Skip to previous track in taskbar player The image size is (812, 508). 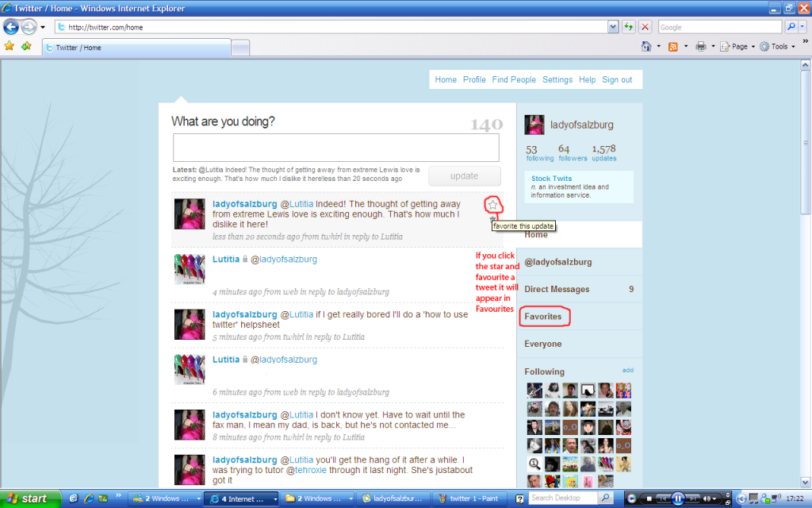(x=663, y=498)
